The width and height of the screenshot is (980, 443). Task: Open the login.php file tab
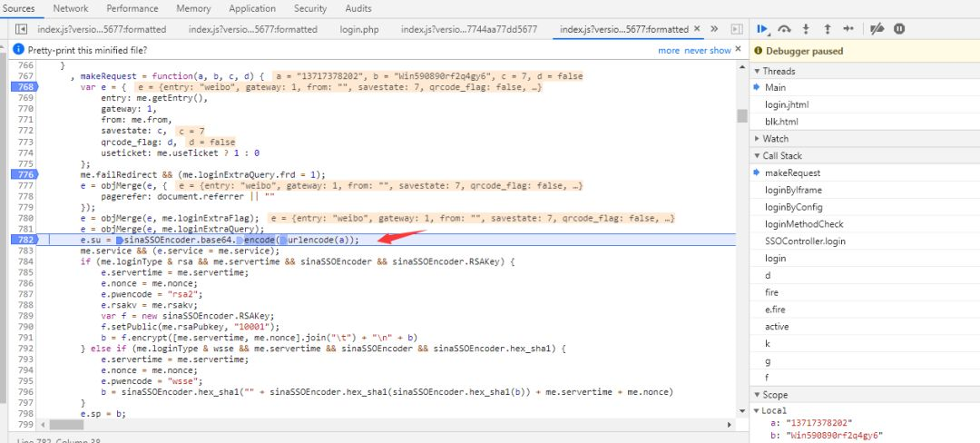359,29
